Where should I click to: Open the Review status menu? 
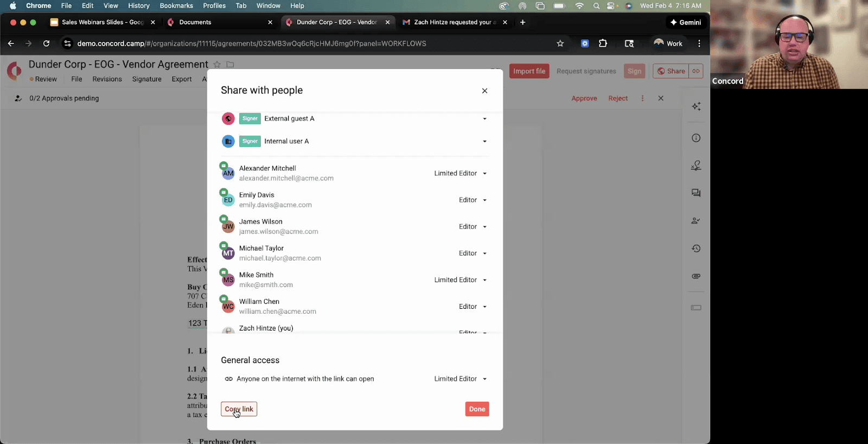[43, 79]
